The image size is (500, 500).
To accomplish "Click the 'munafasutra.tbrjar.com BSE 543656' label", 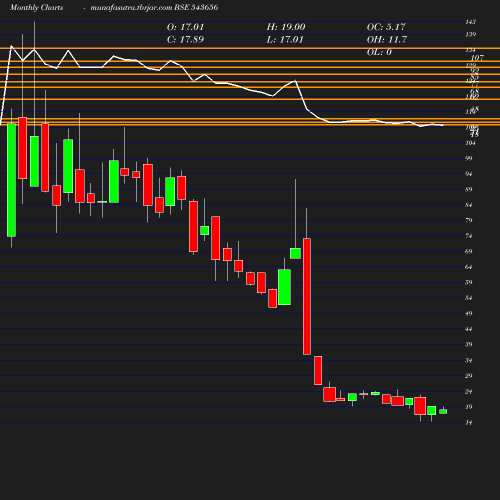I will point(154,7).
